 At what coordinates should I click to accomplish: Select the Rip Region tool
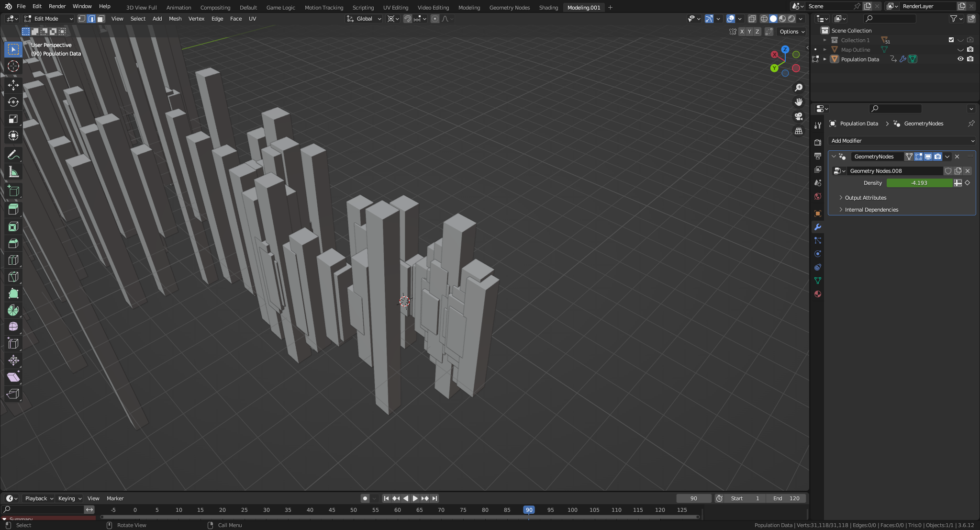(x=13, y=394)
